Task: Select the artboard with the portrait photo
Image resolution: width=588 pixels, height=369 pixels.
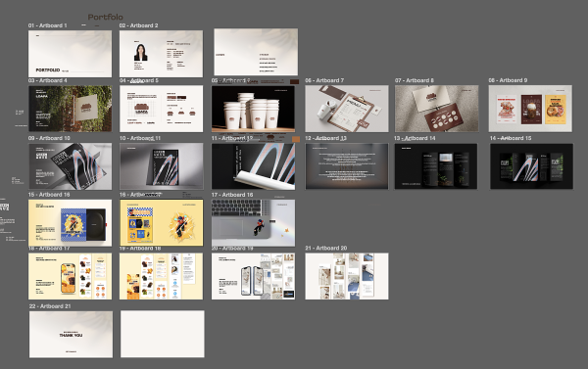Action: click(162, 54)
